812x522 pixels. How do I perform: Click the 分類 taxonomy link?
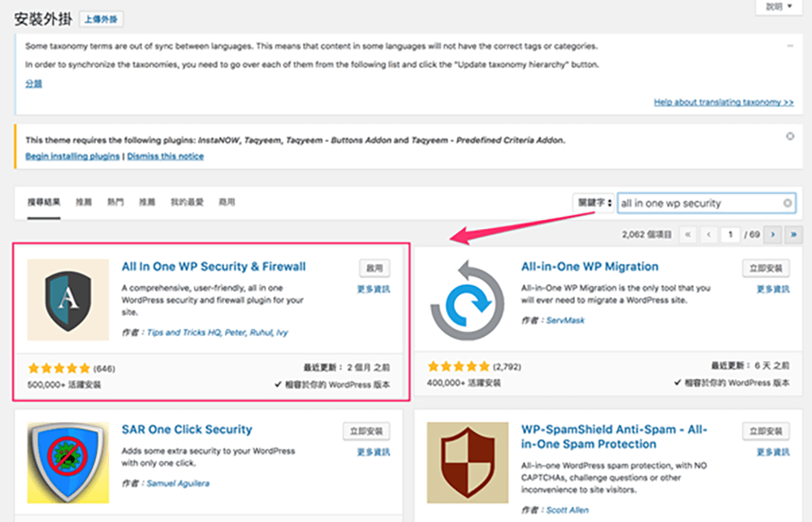33,84
